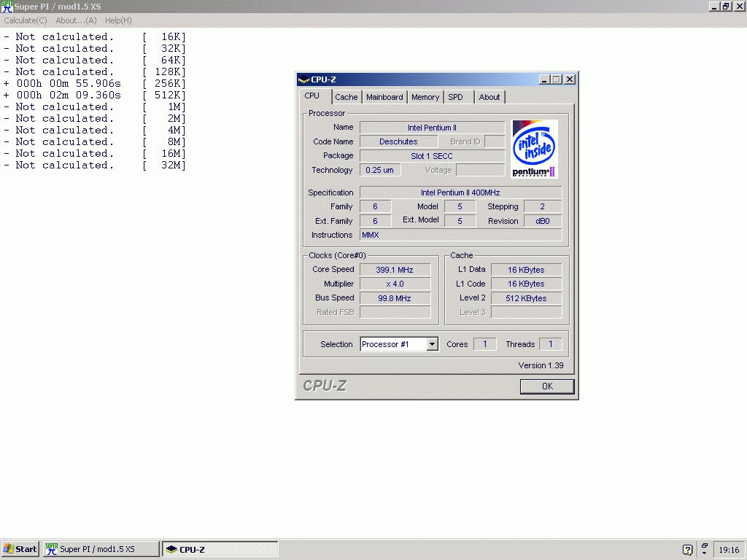Activate Super PI from the taskbar
This screenshot has height=560, width=747.
[x=101, y=549]
